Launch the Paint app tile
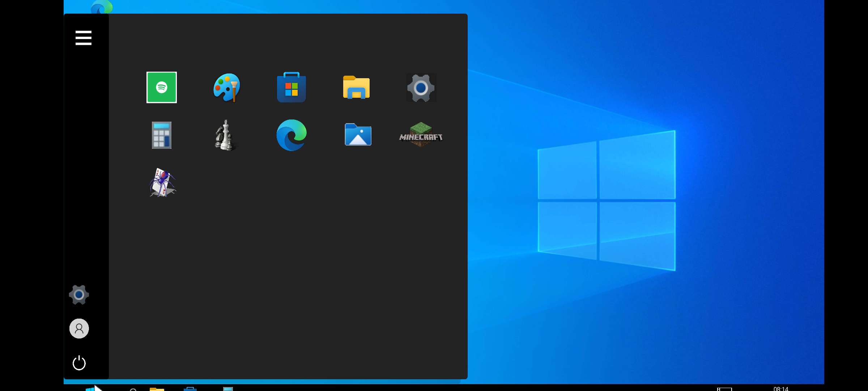Image resolution: width=868 pixels, height=391 pixels. (x=226, y=88)
